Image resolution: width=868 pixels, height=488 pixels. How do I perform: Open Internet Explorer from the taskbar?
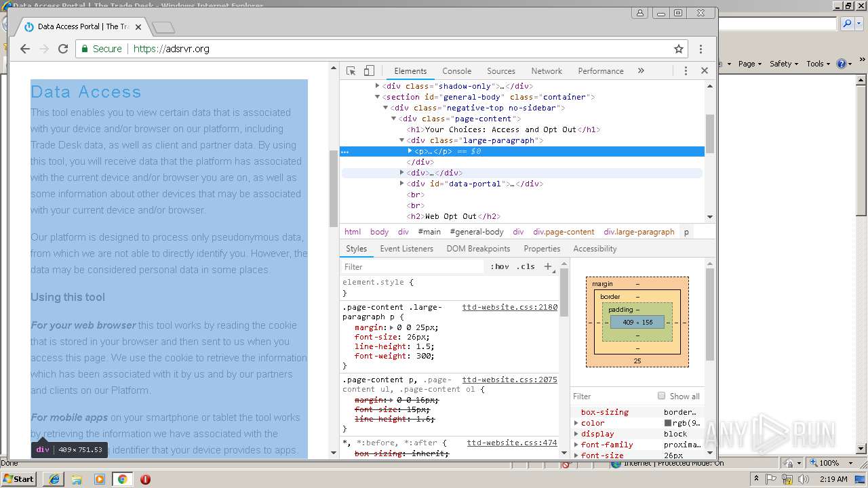(x=54, y=479)
